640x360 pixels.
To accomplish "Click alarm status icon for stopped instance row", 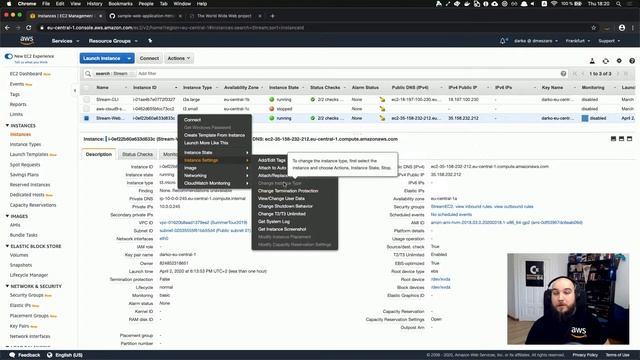I will 382,109.
